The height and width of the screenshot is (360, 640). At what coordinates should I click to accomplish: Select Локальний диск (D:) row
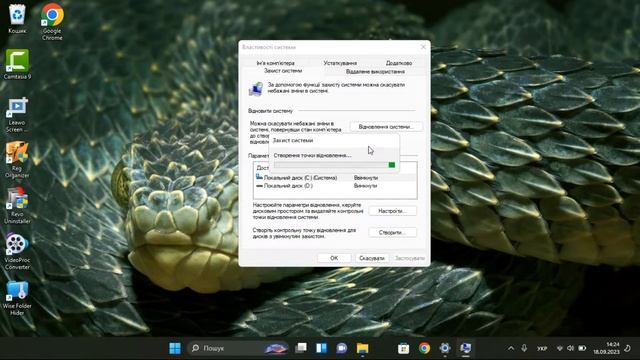pos(335,186)
